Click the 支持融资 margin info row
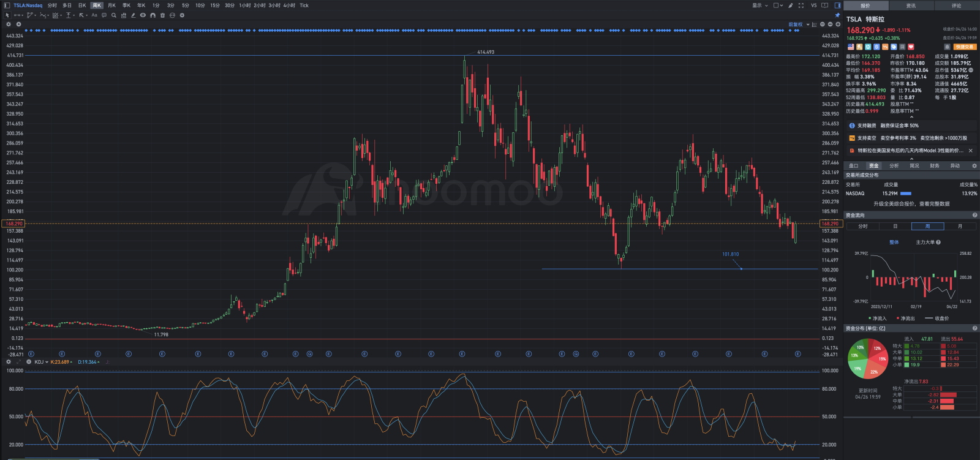The width and height of the screenshot is (980, 460). (x=911, y=126)
